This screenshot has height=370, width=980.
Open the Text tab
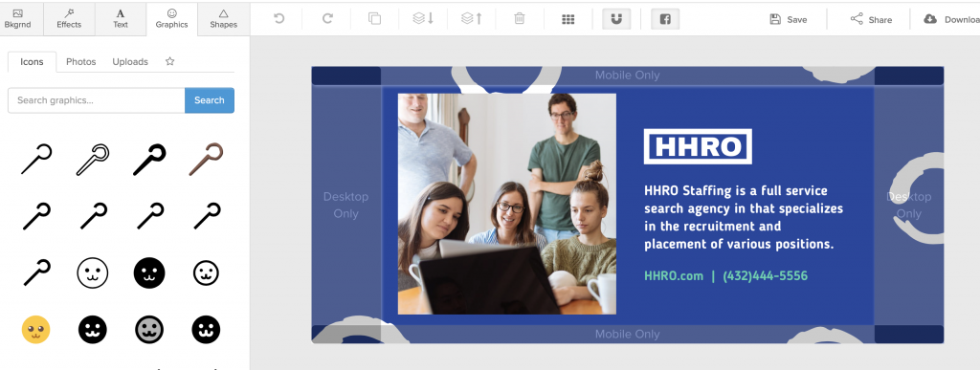point(121,19)
